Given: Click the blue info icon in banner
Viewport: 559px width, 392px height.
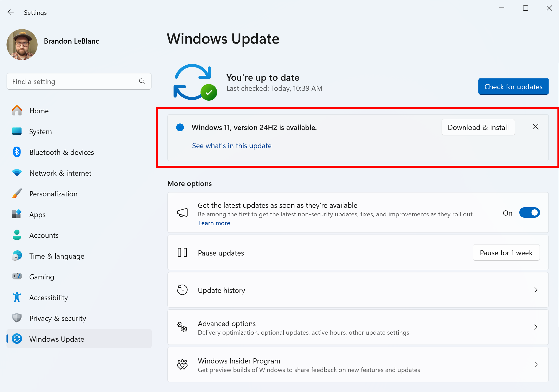Looking at the screenshot, I should point(180,127).
